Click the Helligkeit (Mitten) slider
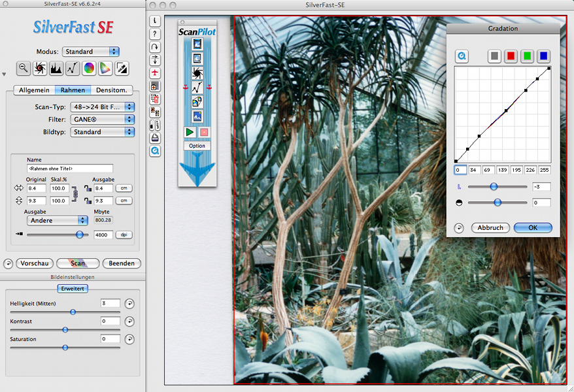Viewport: 574px width, 392px height. (73, 312)
